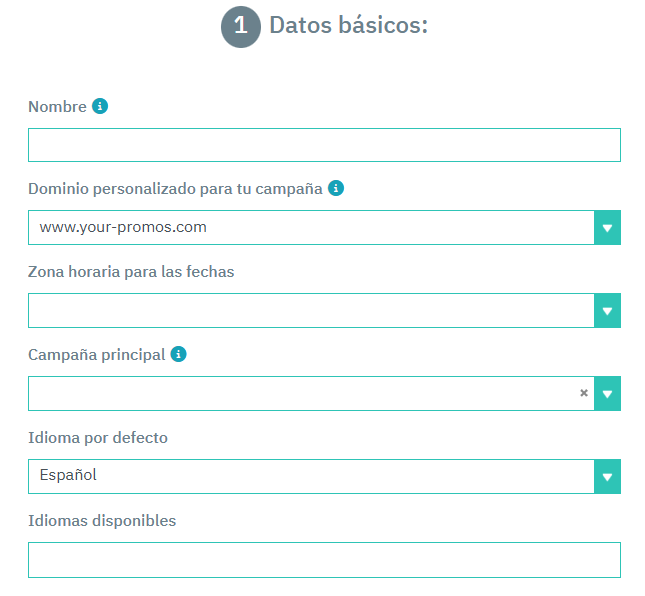Open the Dominio personalizado dropdown arrow
Image resolution: width=645 pixels, height=596 pixels.
coord(607,228)
